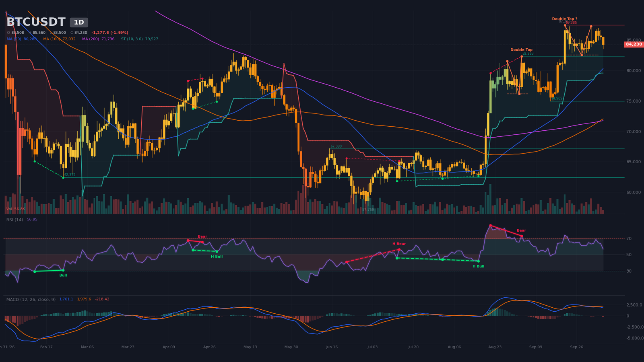This screenshot has width=644, height=362.
Task: Select the MACD signal value 1,979.6
Action: pyautogui.click(x=84, y=299)
